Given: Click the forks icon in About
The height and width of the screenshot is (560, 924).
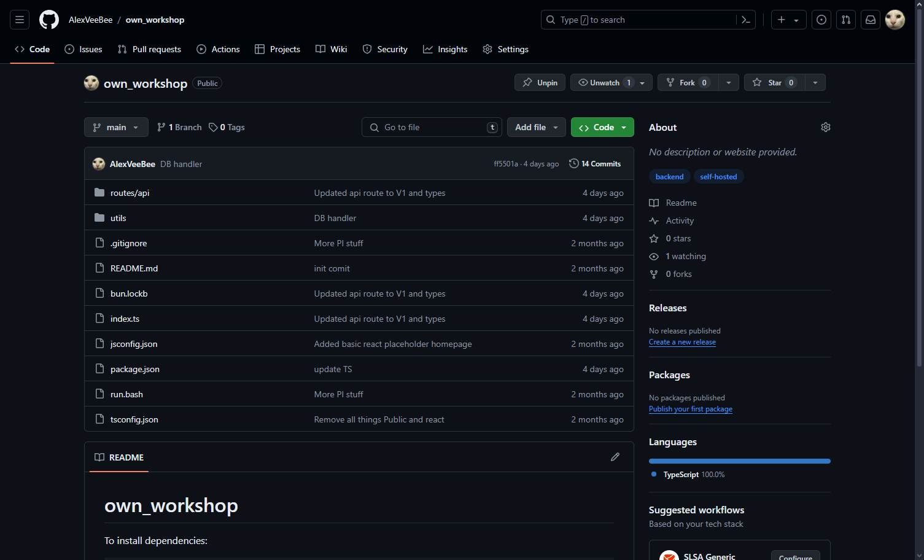Looking at the screenshot, I should point(654,274).
